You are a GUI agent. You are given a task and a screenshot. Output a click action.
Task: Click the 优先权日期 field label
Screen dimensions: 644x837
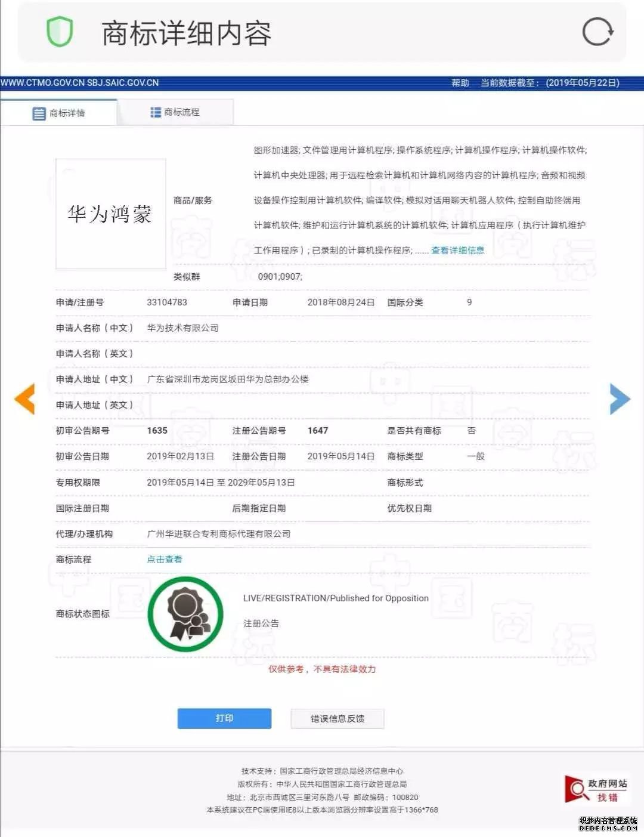coord(410,508)
